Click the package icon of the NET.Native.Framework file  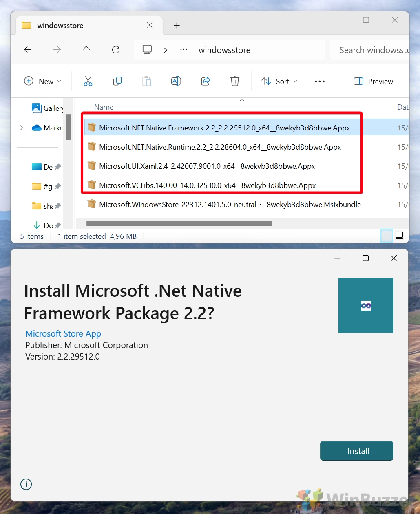point(92,128)
